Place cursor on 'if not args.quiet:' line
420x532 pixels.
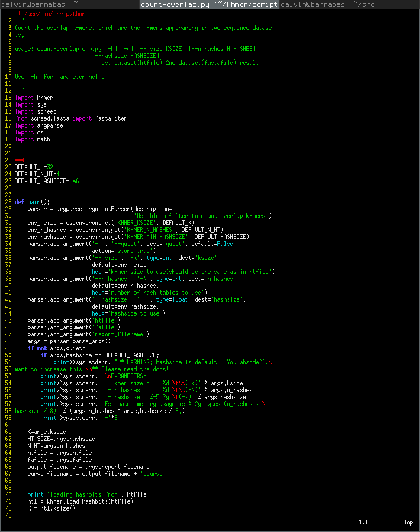point(56,348)
